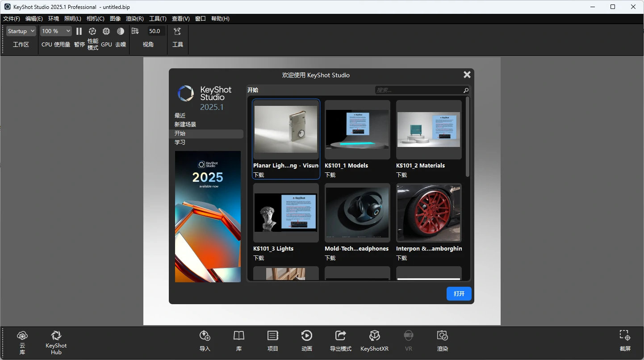Click the KeyShot 2025 promo banner

click(208, 217)
